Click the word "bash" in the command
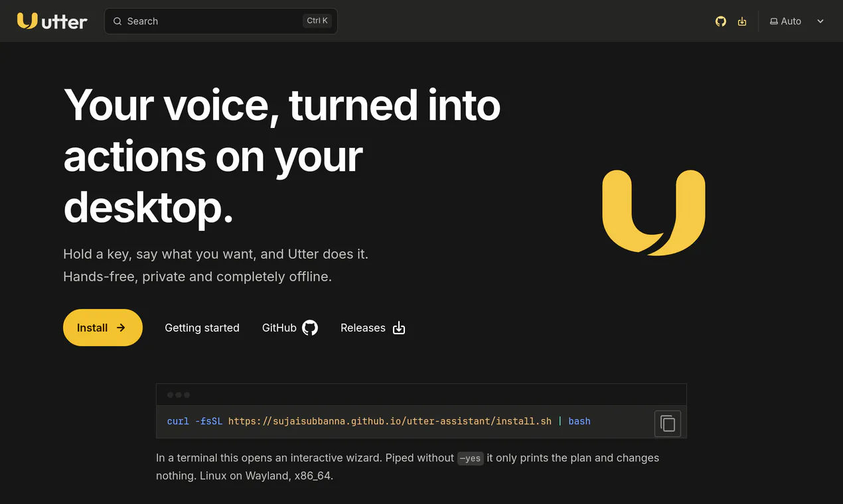Screen dimensions: 843x504 [x=579, y=421]
